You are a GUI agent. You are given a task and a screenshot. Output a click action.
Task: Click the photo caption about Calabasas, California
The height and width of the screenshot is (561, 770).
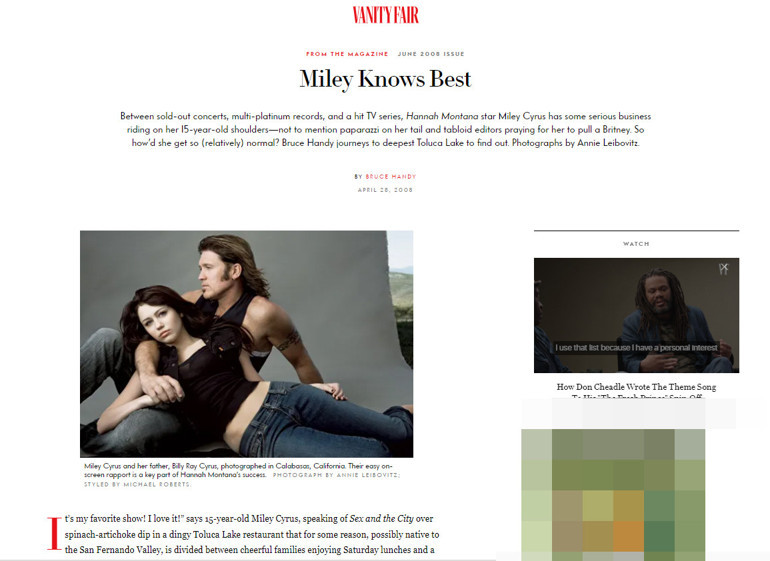[x=238, y=470]
